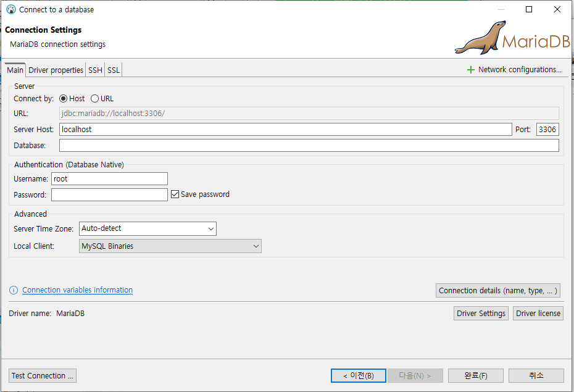The width and height of the screenshot is (574, 392).
Task: Click the MariaDB seal logo
Action: coord(512,38)
